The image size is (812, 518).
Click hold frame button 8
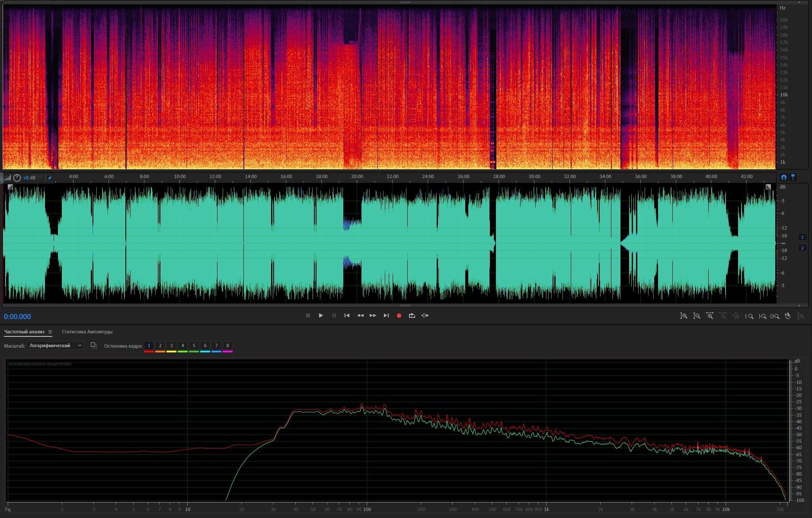tap(227, 345)
